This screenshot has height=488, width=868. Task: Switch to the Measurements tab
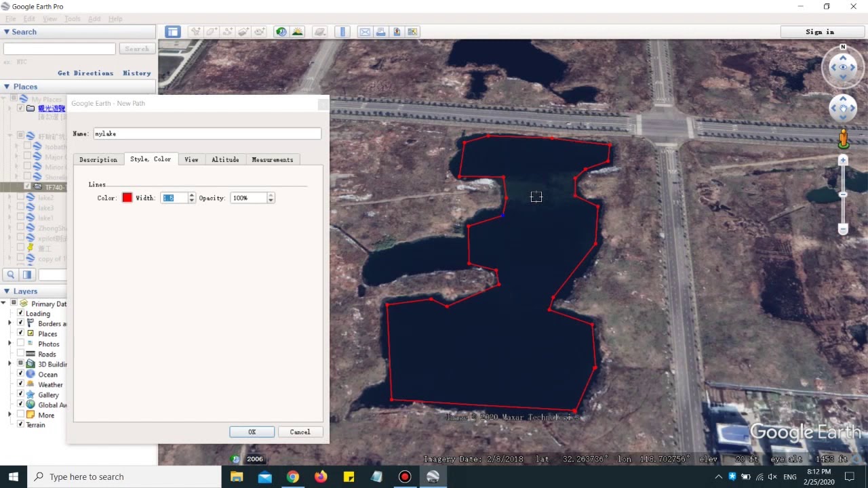[x=273, y=159]
